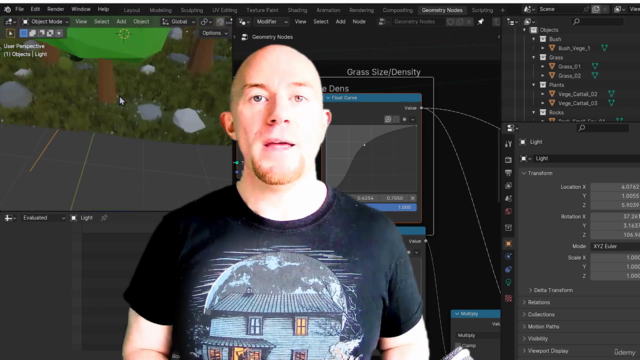Open the Object Mode dropdown

coord(45,22)
